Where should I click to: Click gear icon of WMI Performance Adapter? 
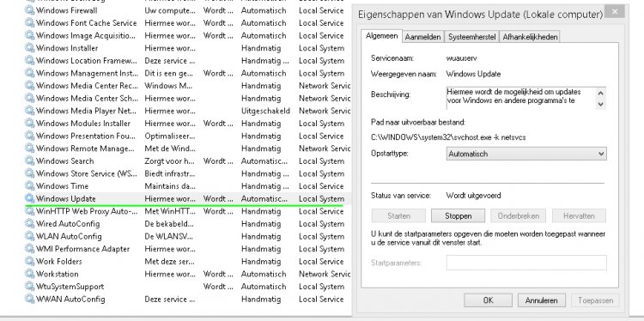[x=29, y=249]
